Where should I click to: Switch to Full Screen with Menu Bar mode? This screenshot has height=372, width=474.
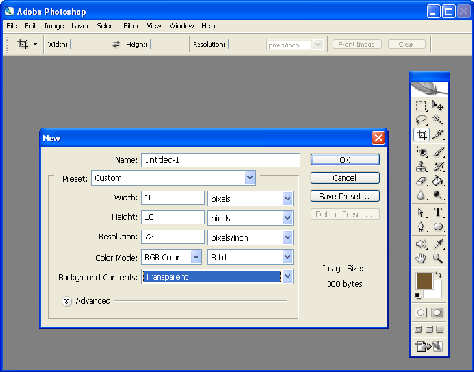(429, 330)
